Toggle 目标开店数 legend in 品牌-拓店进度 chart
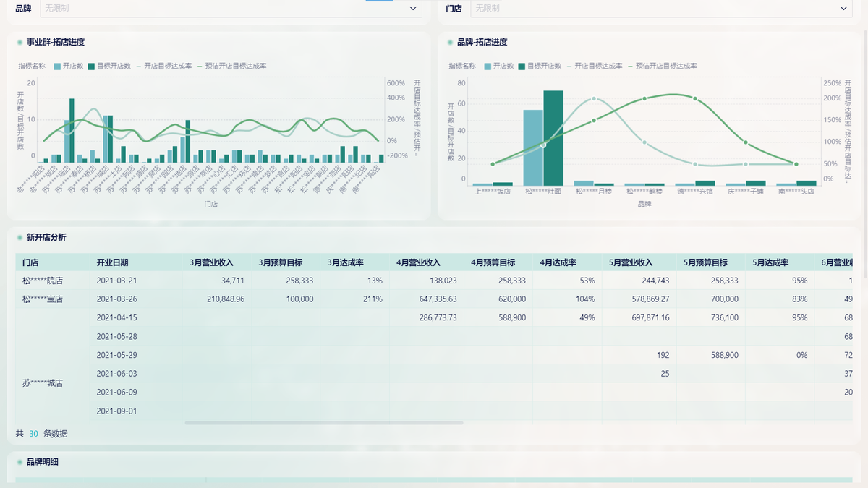Image resolution: width=868 pixels, height=488 pixels. click(544, 66)
